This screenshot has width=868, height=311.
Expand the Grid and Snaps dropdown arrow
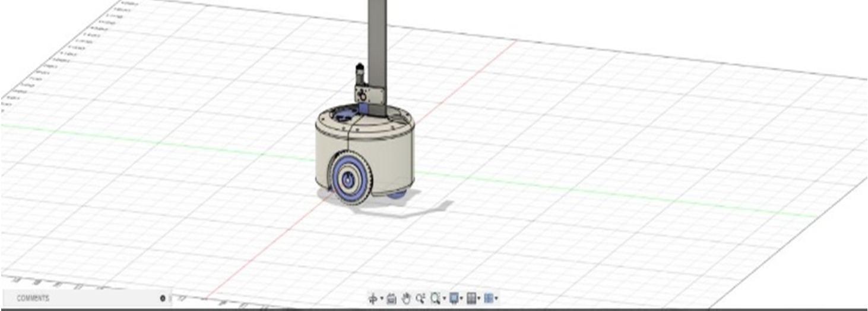[x=479, y=298]
